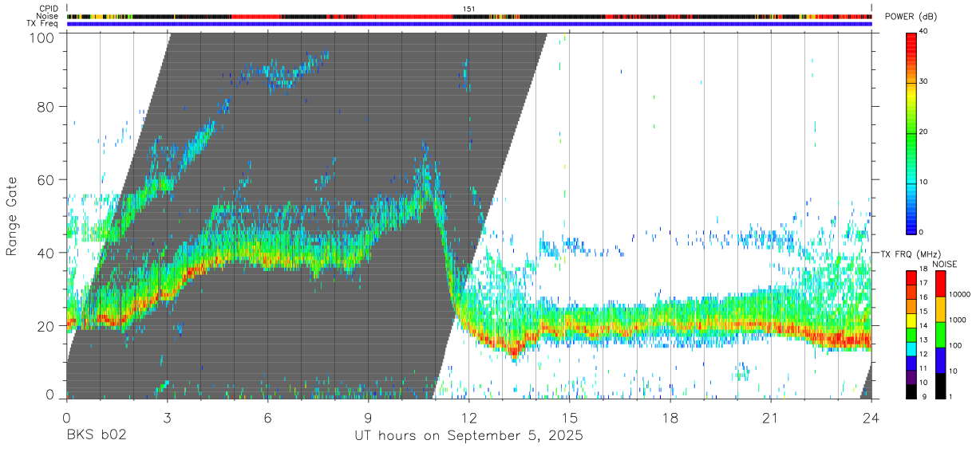Click the POWER (dB) color bar
Viewport: 980px width, 452px height.
pos(911,132)
